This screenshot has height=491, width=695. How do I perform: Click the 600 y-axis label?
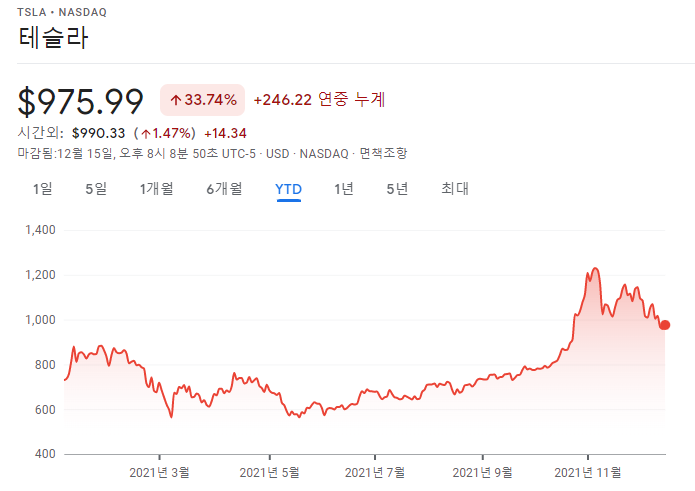pos(45,410)
